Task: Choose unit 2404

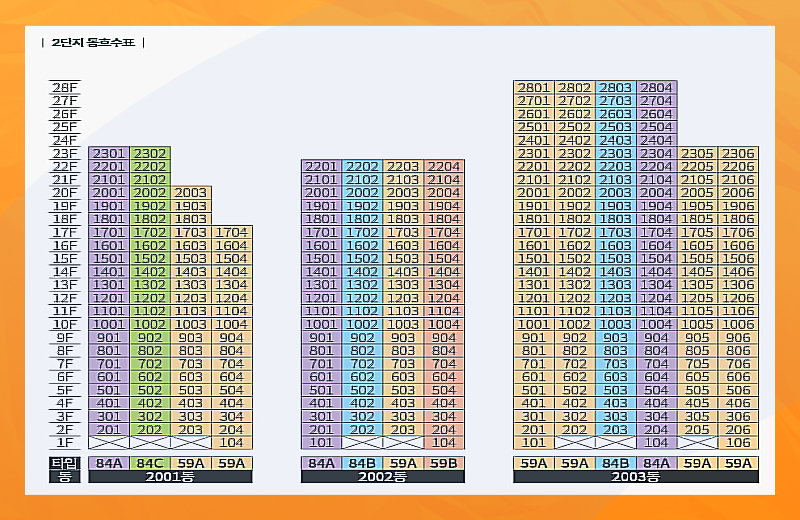Action: [x=656, y=140]
